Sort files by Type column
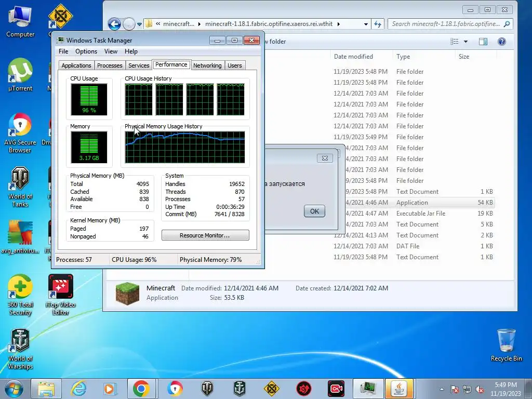Image resolution: width=532 pixels, height=399 pixels. [403, 57]
